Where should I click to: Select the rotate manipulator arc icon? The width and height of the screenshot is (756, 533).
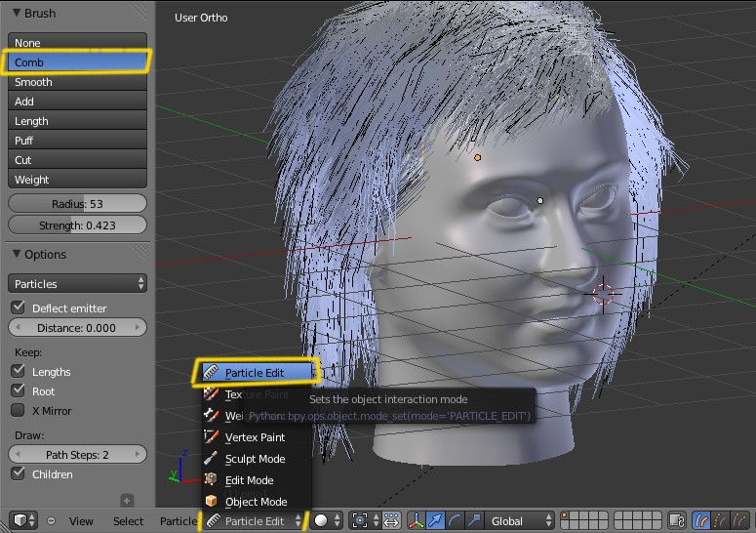[x=455, y=521]
